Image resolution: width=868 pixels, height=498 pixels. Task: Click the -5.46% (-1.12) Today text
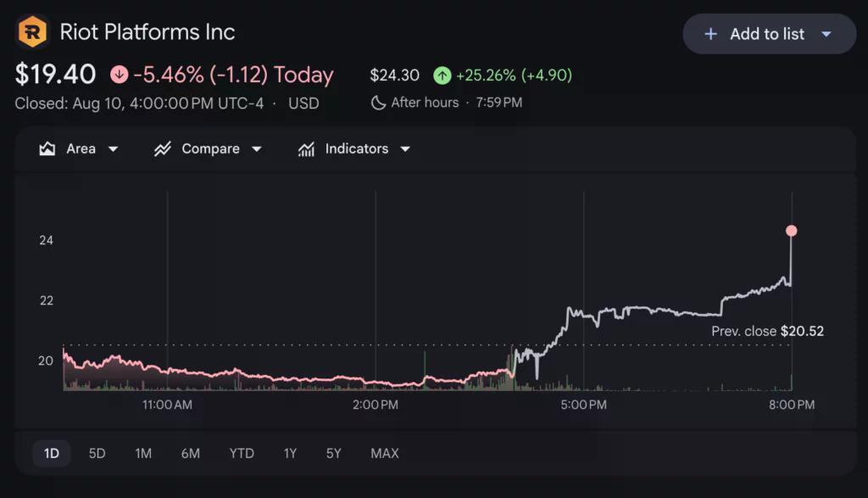(x=234, y=75)
